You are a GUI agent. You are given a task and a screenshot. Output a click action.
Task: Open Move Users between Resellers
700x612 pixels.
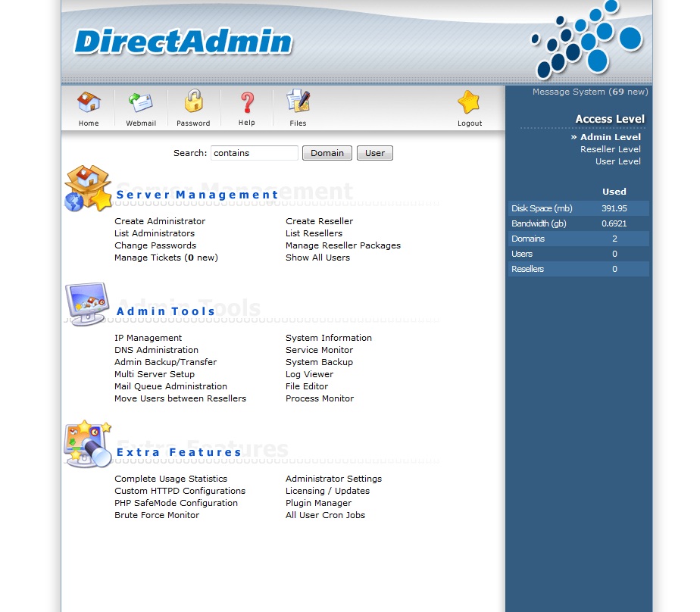click(x=180, y=398)
